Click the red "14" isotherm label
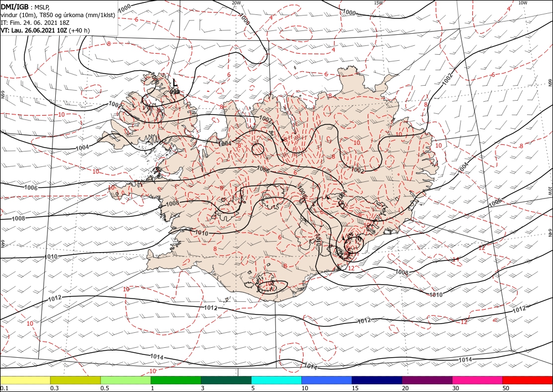The height and width of the screenshot is (392, 553). [x=456, y=259]
